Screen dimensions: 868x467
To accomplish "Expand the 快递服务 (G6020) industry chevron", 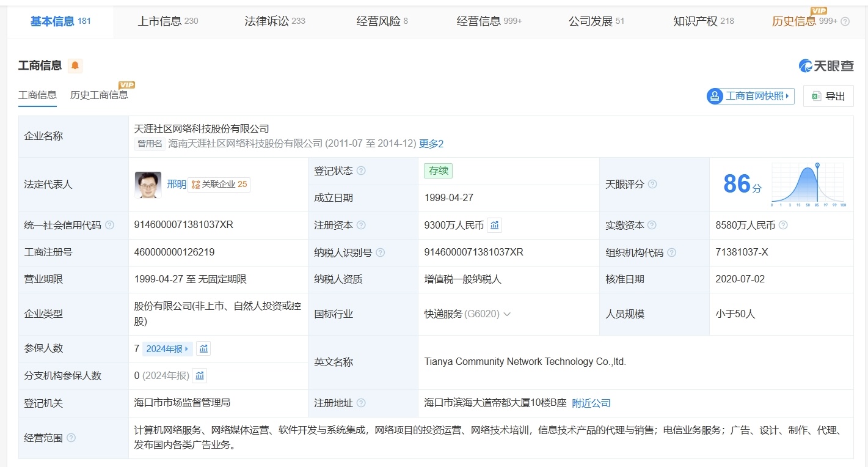I will pyautogui.click(x=506, y=314).
